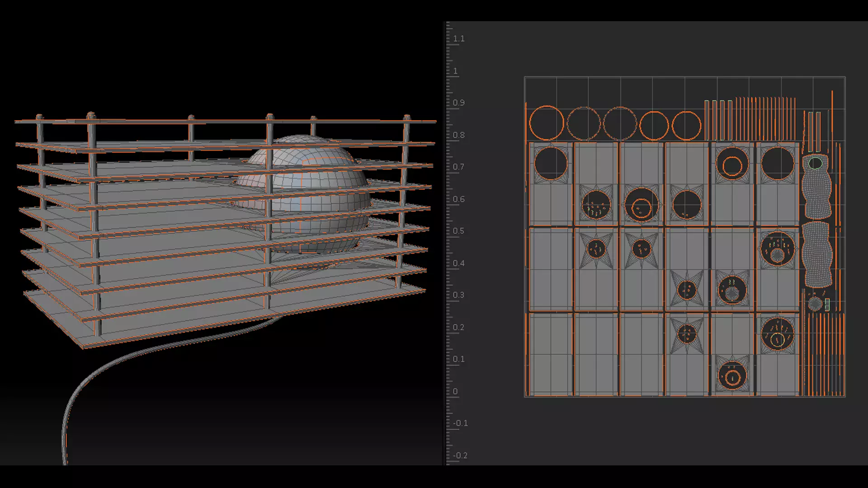
Task: Click the 0.5 label on the vertical ruler
Action: [458, 231]
